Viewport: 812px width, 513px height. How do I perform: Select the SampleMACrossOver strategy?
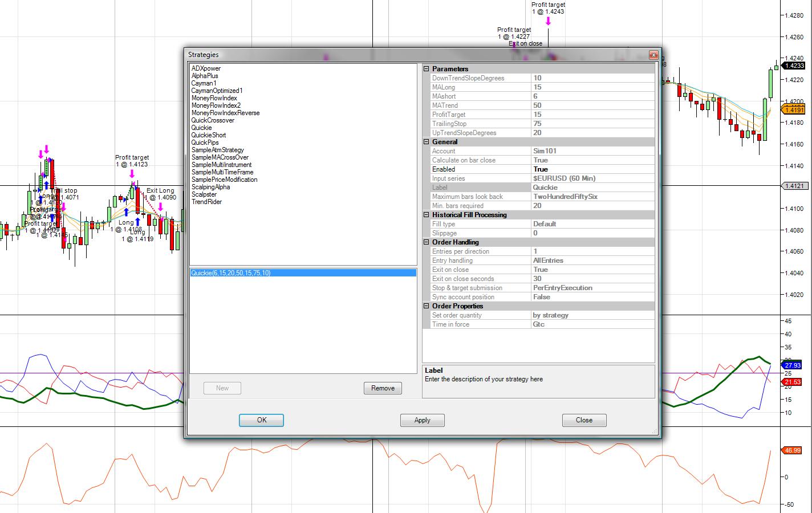[x=220, y=157]
